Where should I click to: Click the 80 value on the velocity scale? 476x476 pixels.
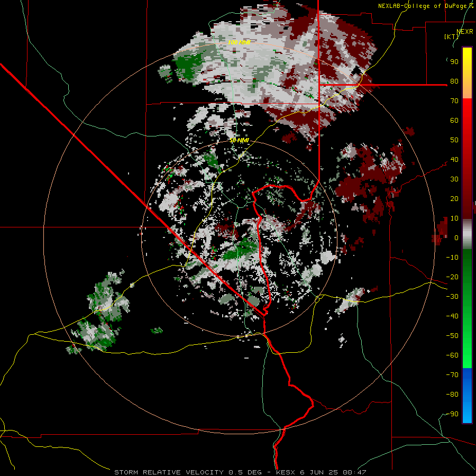click(454, 81)
